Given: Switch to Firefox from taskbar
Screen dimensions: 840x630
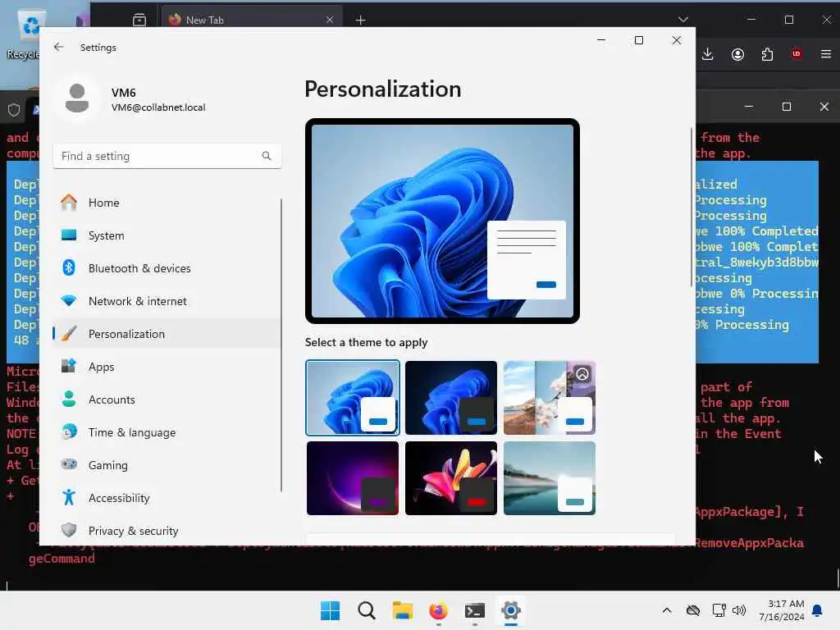Looking at the screenshot, I should coord(438,610).
